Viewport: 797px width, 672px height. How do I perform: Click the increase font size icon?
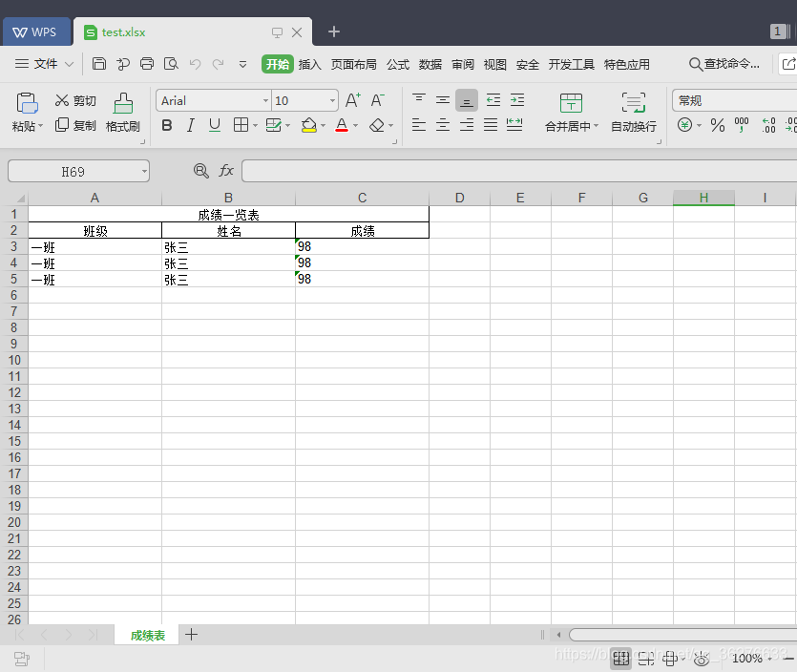352,99
